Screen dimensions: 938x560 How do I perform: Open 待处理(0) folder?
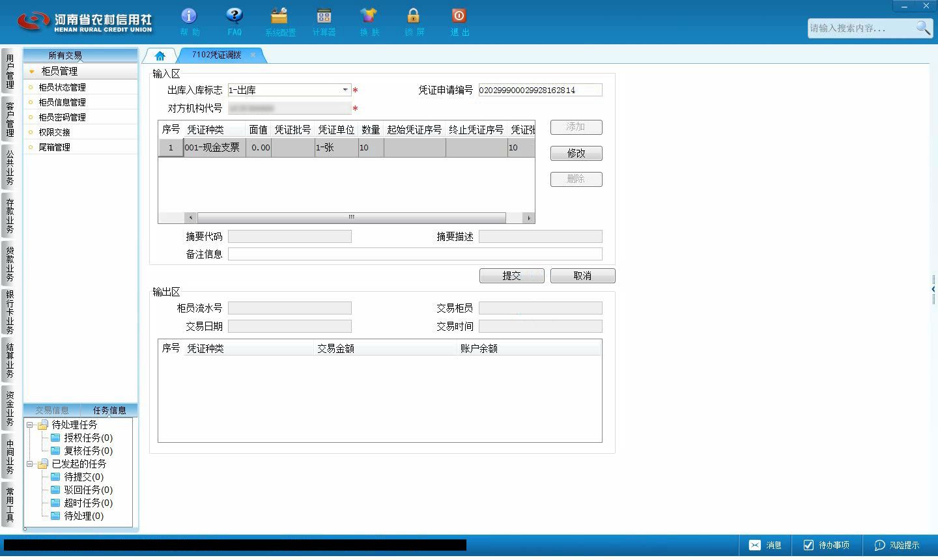[x=78, y=516]
